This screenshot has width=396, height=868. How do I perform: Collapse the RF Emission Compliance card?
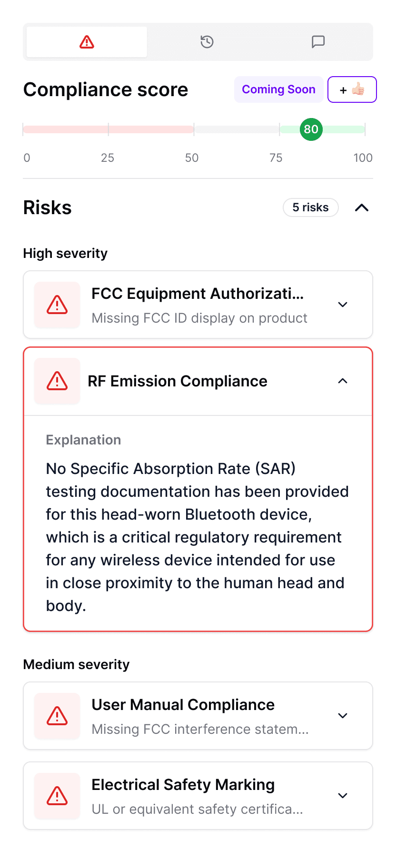click(342, 381)
